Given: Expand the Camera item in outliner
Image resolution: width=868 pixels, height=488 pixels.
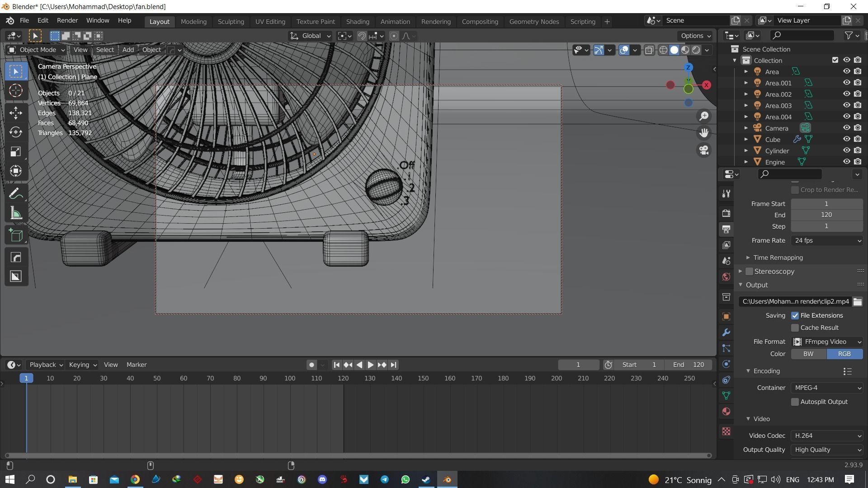Looking at the screenshot, I should point(746,128).
